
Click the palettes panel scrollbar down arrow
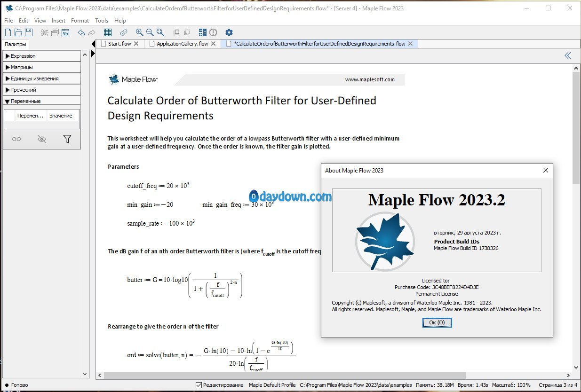point(85,374)
